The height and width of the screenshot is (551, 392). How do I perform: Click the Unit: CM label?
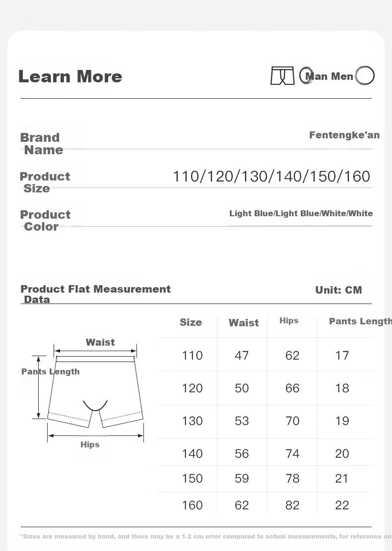[338, 290]
